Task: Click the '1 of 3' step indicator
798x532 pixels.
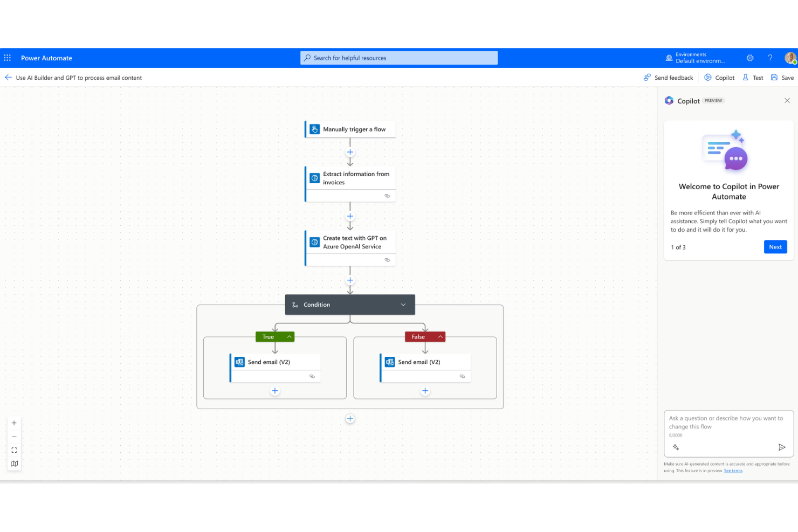Action: 678,247
